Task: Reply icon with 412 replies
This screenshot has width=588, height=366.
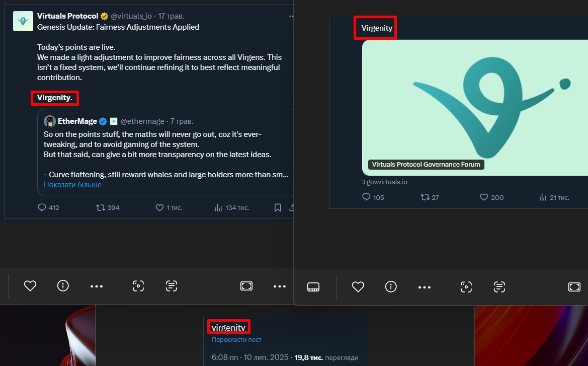Action: 42,207
